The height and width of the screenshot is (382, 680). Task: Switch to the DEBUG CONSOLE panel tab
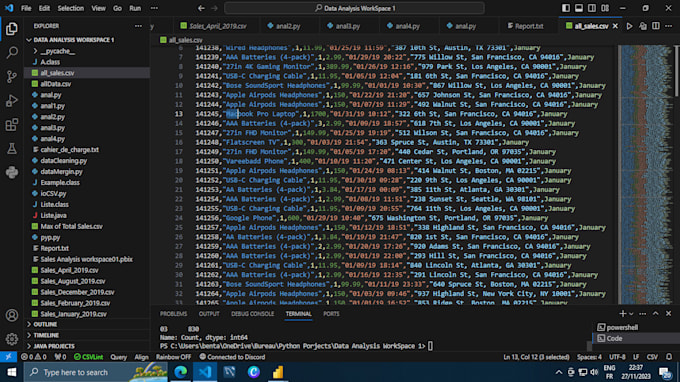tap(252, 313)
